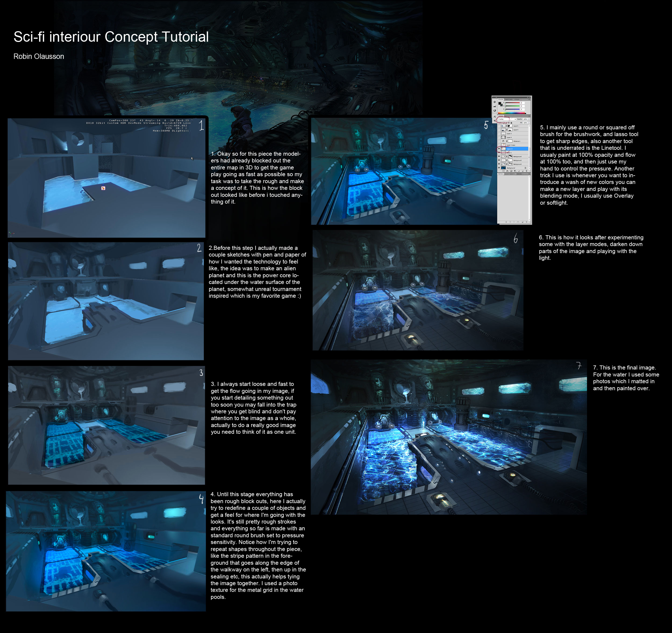Image resolution: width=672 pixels, height=633 pixels.
Task: Toggle visibility of Layer 2 copy
Action: click(499, 145)
